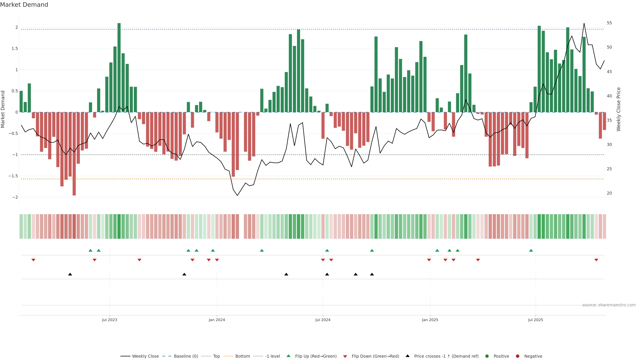
Task: Click the red Flip Down legend triangle
Action: pos(345,356)
